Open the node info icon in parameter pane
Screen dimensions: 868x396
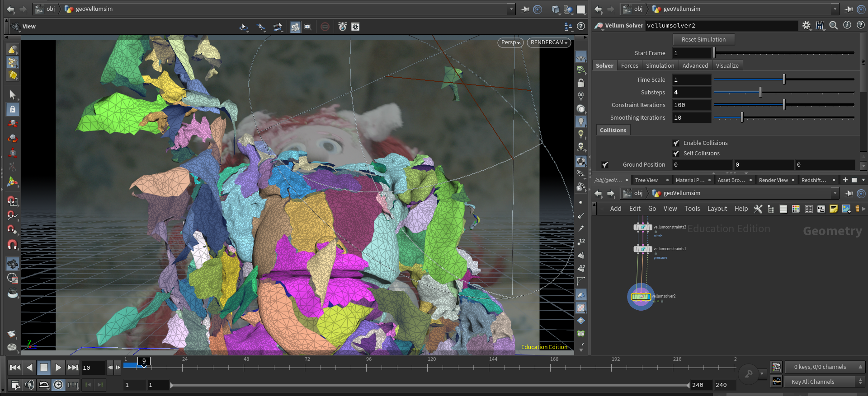point(847,25)
